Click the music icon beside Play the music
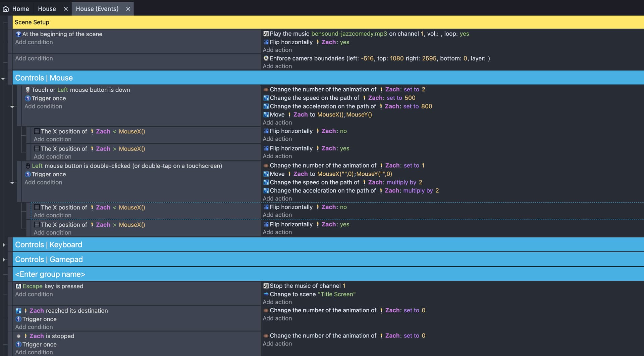 click(266, 34)
